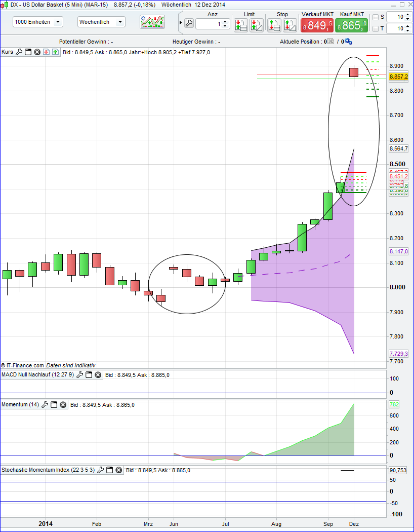The height and width of the screenshot is (532, 414).
Task: Open MACD Null Nachlauf settings wrench
Action: 79,374
